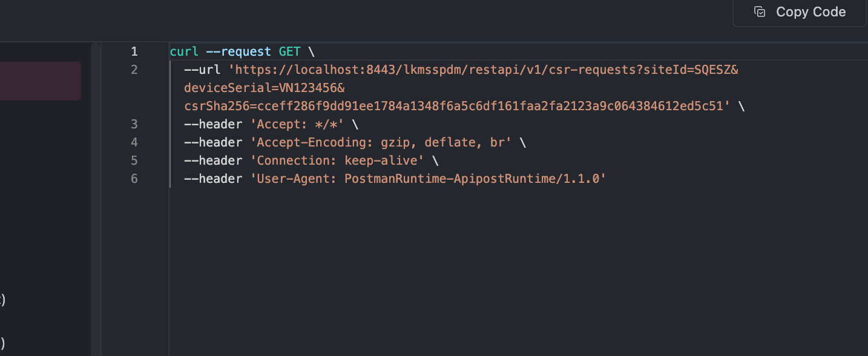Screen dimensions: 868x356
Task: Click the --url option text
Action: pyautogui.click(x=202, y=70)
